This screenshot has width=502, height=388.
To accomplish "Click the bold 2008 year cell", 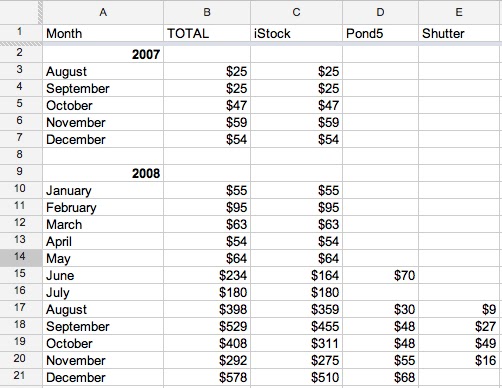I will pos(103,173).
